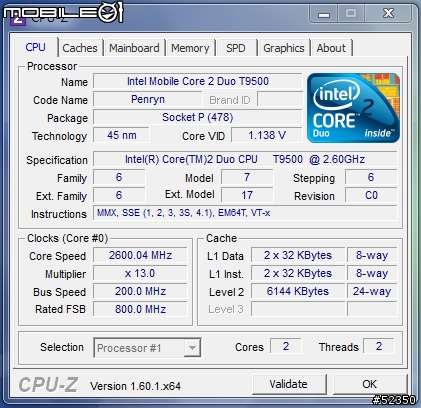Click the maximize window button

[351, 14]
